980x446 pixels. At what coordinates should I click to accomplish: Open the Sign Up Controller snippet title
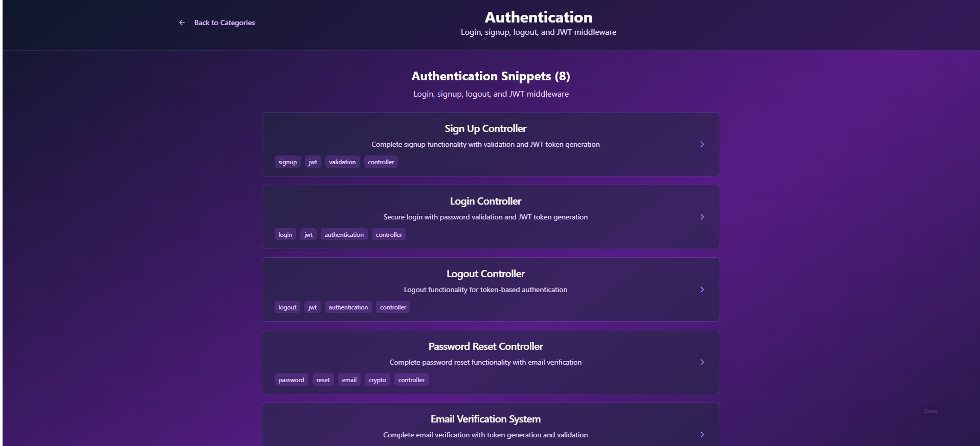point(485,128)
